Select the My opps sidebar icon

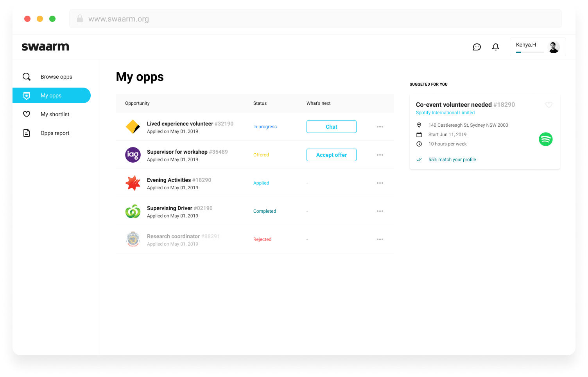coord(26,95)
